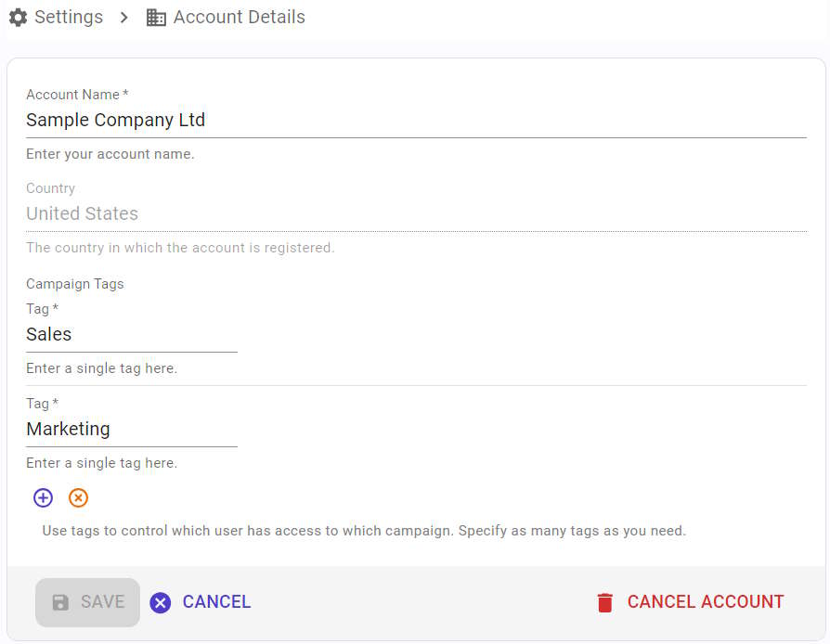Click the Account Details building icon
This screenshot has height=644, width=830.
[x=156, y=18]
